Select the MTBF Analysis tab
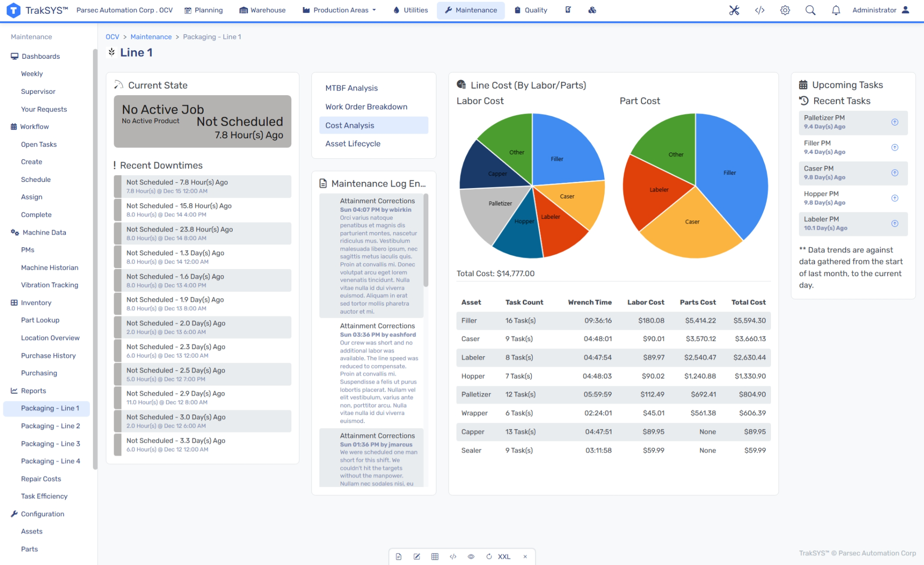 (x=351, y=88)
